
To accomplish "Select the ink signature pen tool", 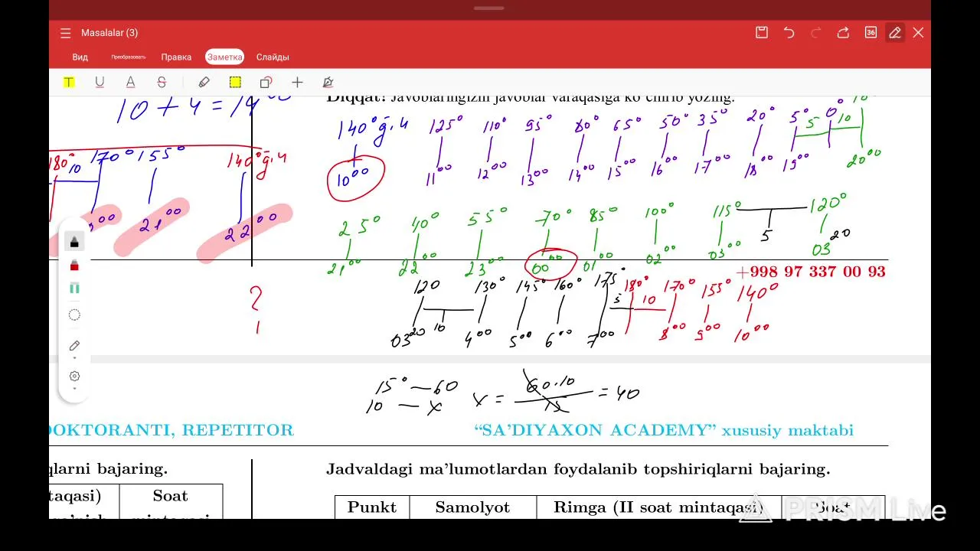I will (328, 82).
